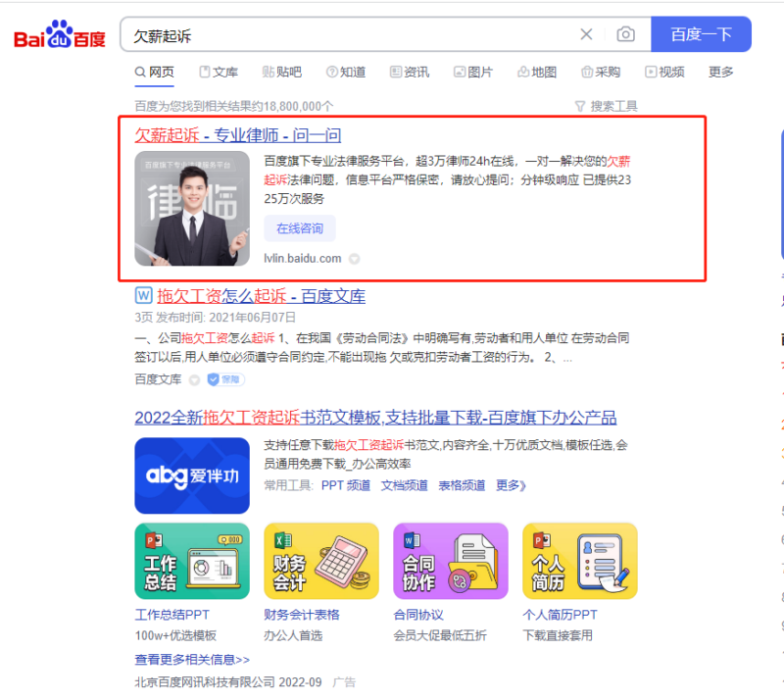Expand dropdown arrow beside 百度文库 source
Screen dimensions: 784x700
coord(194,380)
